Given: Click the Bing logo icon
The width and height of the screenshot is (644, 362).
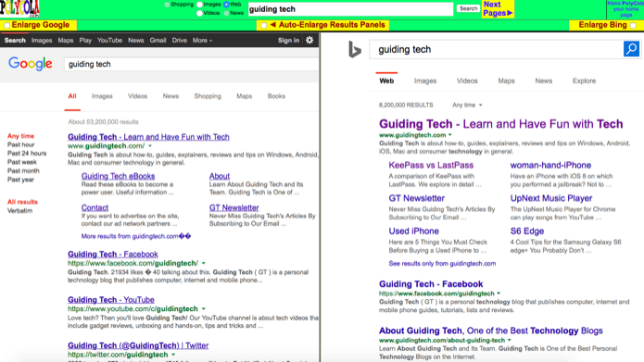Looking at the screenshot, I should (x=355, y=50).
